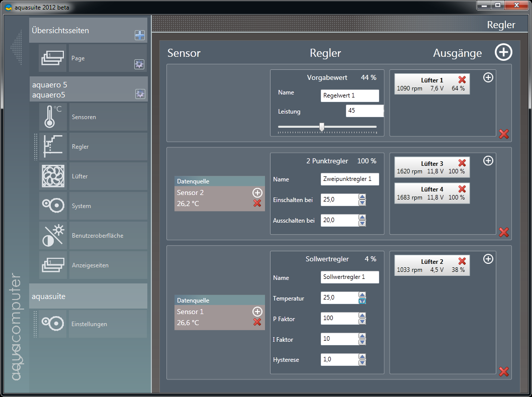Screen dimensions: 532x397
Task: Click in the Regelwert 1 name field
Action: [x=349, y=95]
